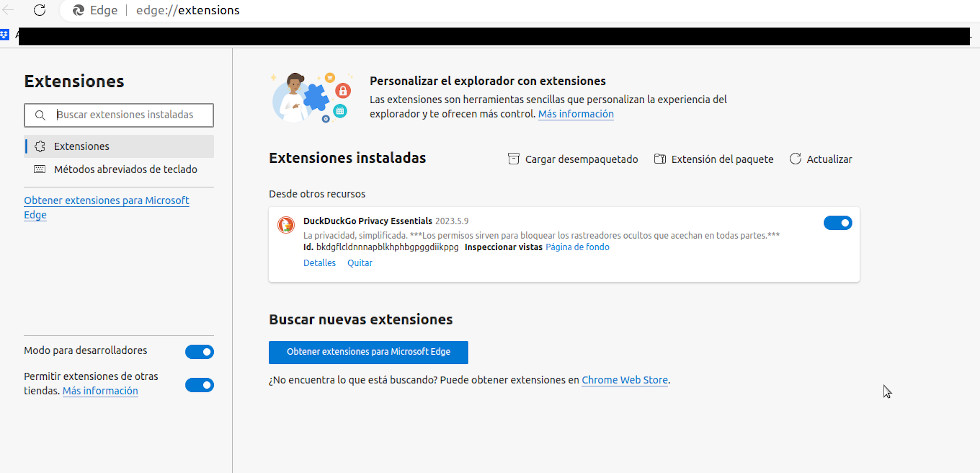
Task: Click the Personalizar el explorador con extensiones heading
Action: 488,81
